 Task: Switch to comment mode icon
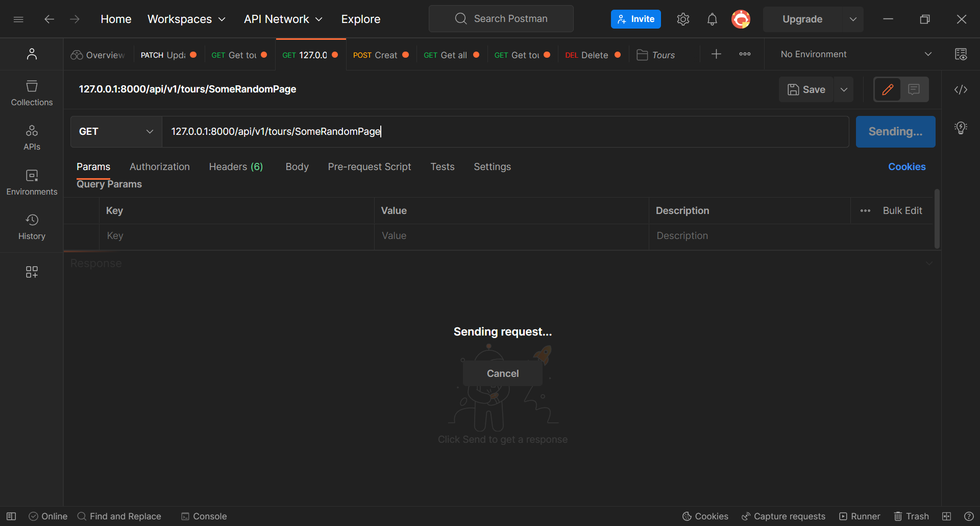point(914,89)
